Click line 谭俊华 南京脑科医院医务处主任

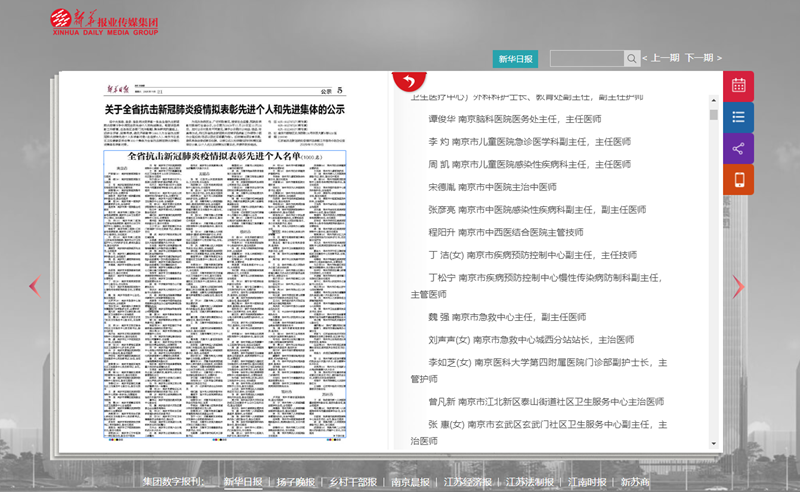pos(515,119)
